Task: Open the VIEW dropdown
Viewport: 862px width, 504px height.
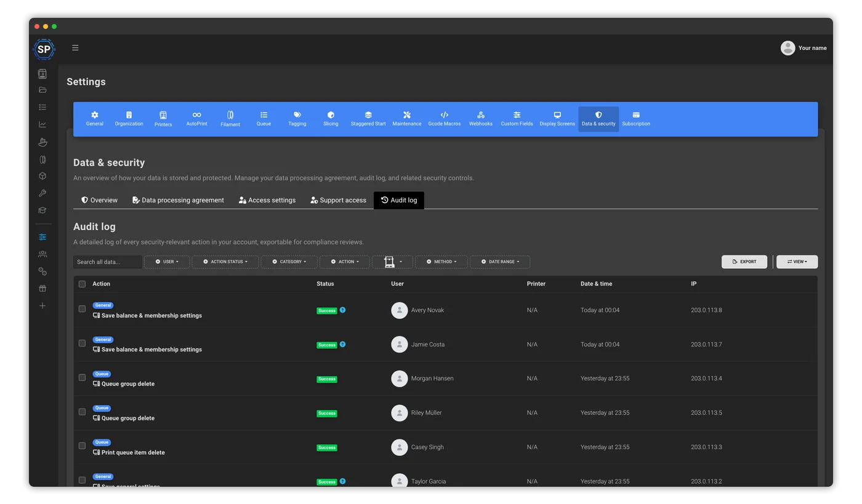Action: click(x=797, y=262)
